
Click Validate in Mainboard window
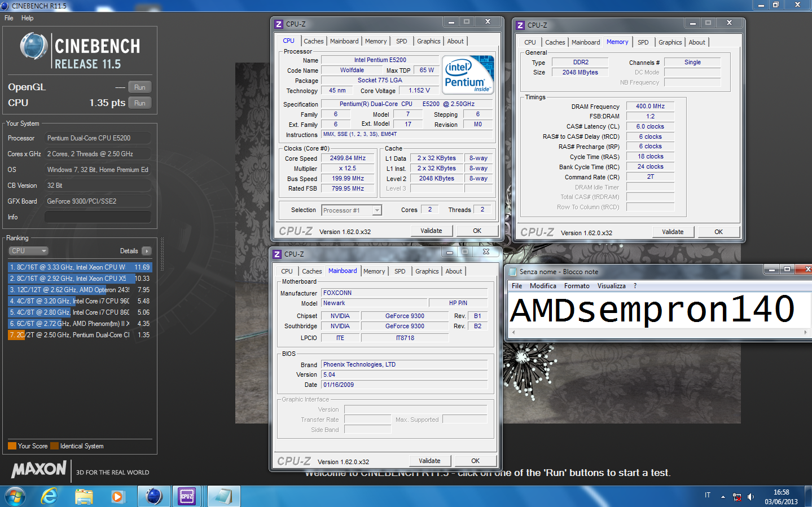coord(429,461)
